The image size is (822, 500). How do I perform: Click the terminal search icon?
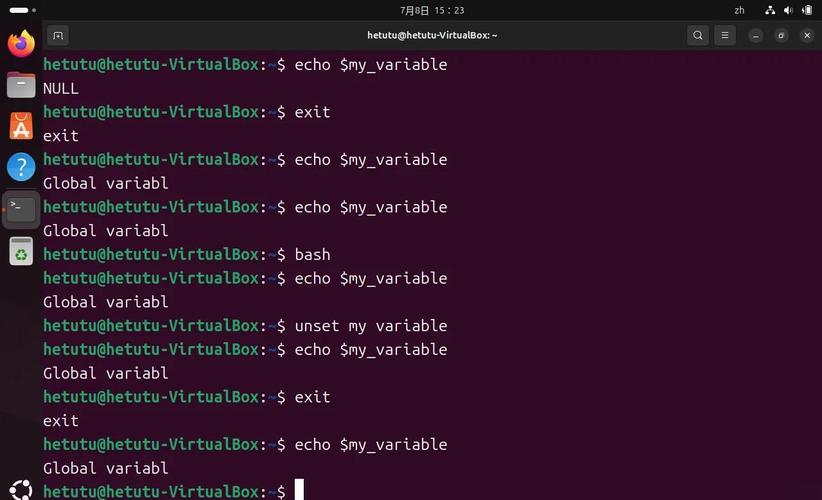tap(698, 35)
